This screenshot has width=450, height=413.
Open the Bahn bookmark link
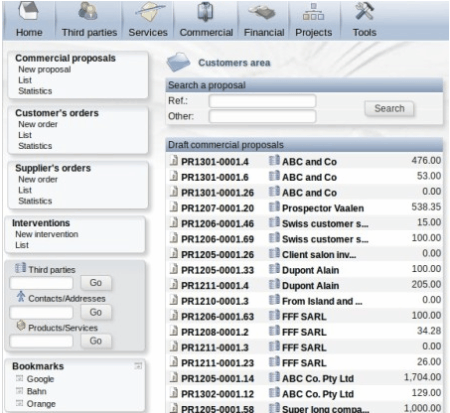(37, 391)
